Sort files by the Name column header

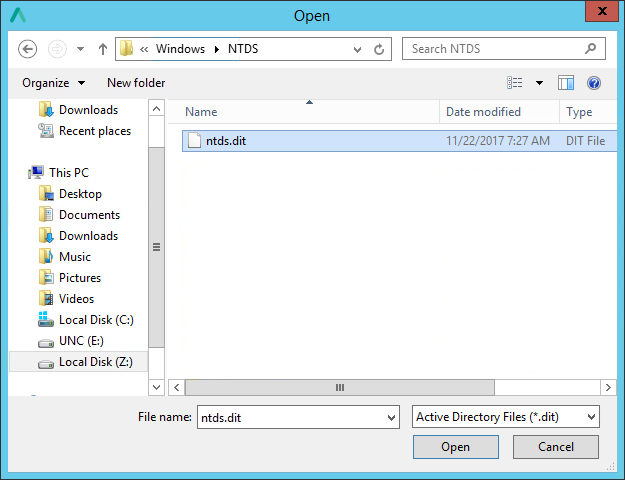[x=304, y=112]
